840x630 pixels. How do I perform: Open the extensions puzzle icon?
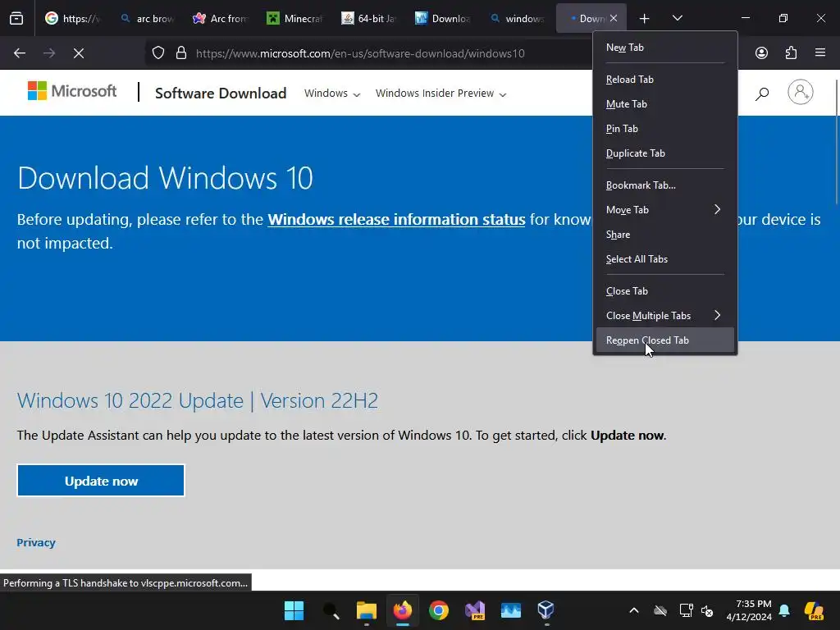pyautogui.click(x=791, y=53)
